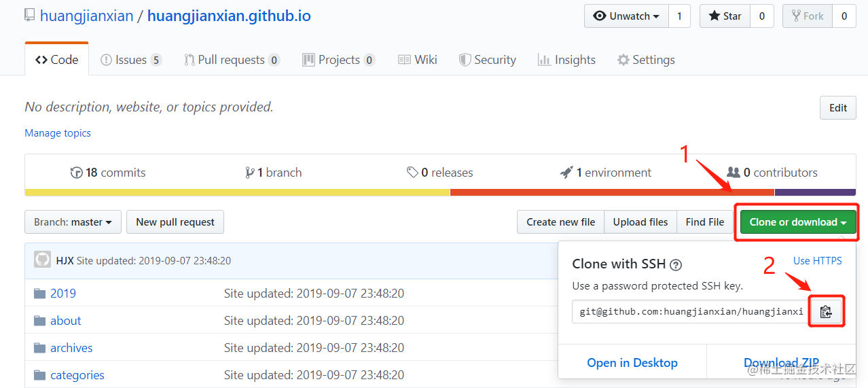Screen dimensions: 868x388
Task: Open archives row commit message
Action: click(314, 348)
